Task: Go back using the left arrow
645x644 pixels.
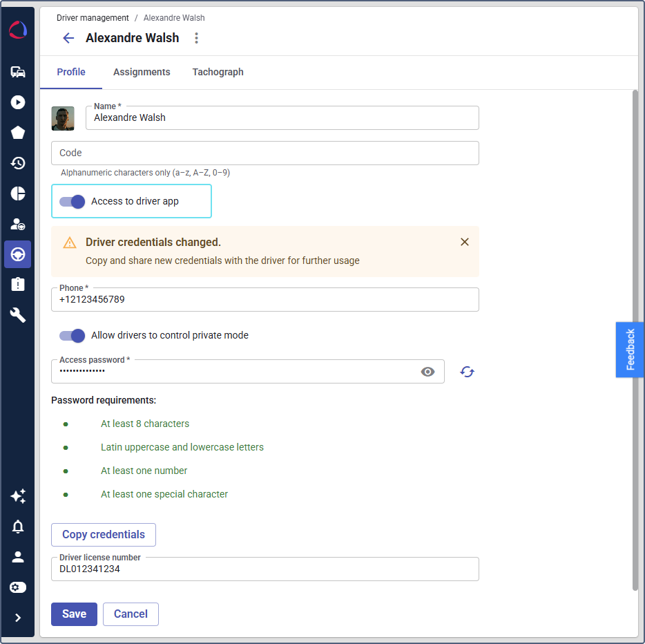Action: pos(68,38)
